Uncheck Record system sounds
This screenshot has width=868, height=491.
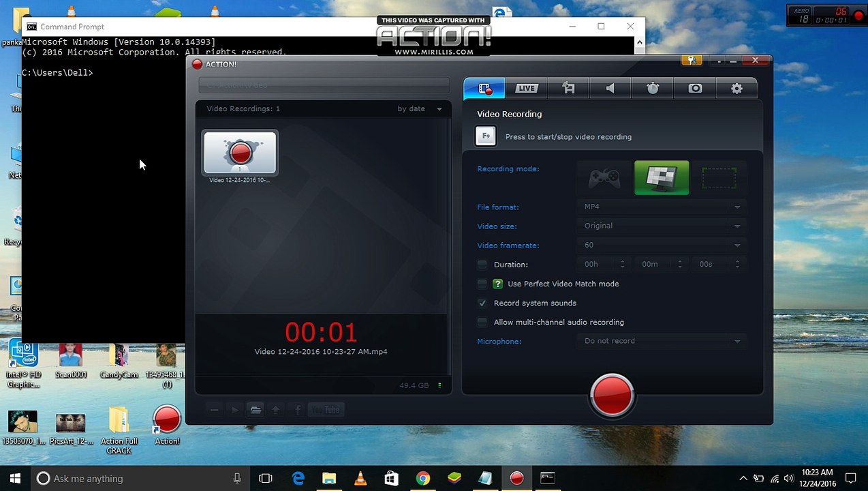coord(482,303)
